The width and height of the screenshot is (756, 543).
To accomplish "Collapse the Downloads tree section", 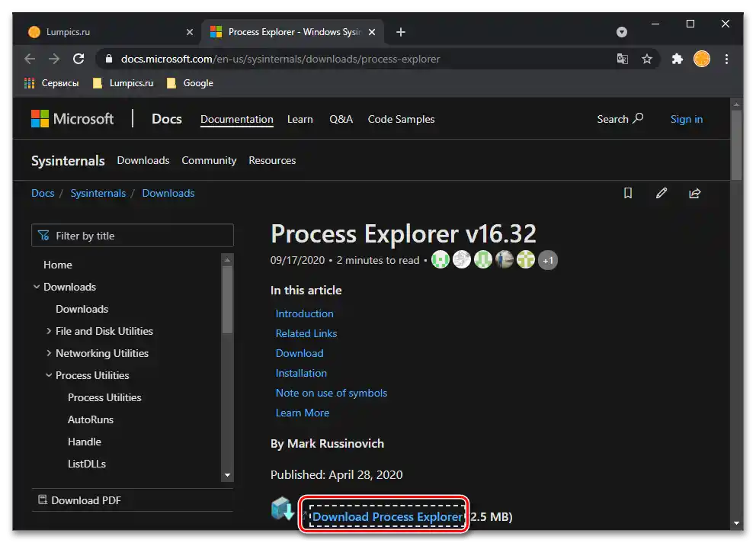I will pyautogui.click(x=37, y=287).
